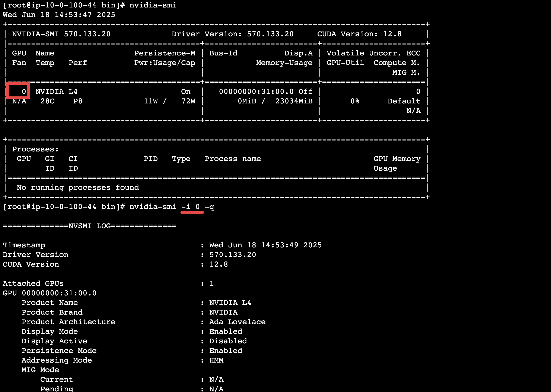
Task: Click the -q flag in second command
Action: 209,207
